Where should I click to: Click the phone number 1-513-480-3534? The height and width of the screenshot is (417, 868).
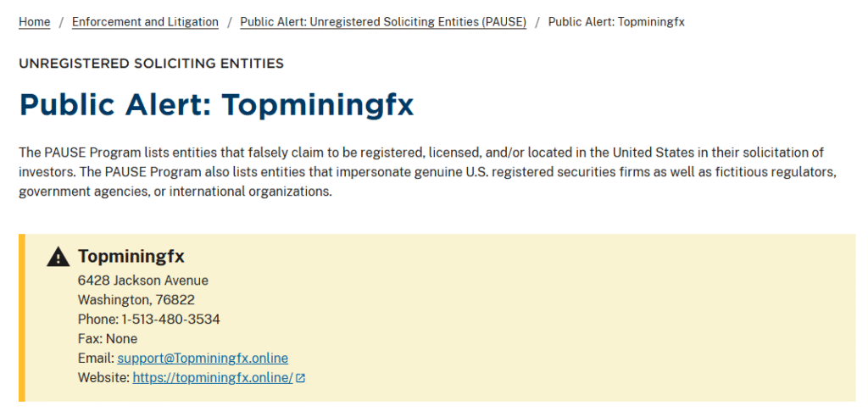[x=171, y=320]
